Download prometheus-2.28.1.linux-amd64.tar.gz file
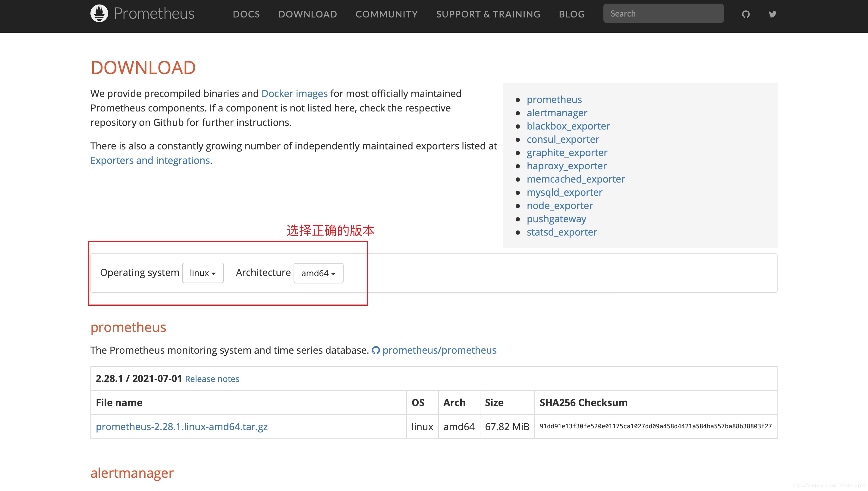This screenshot has height=491, width=868. tap(181, 427)
